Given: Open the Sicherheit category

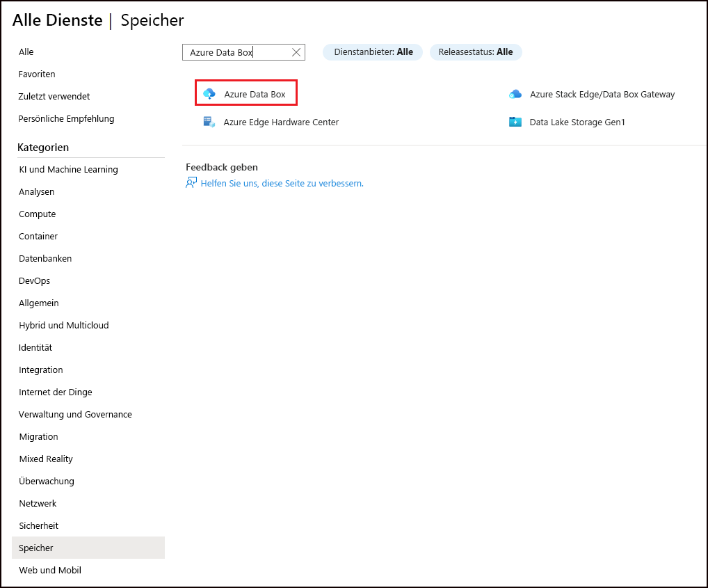Looking at the screenshot, I should pyautogui.click(x=38, y=525).
